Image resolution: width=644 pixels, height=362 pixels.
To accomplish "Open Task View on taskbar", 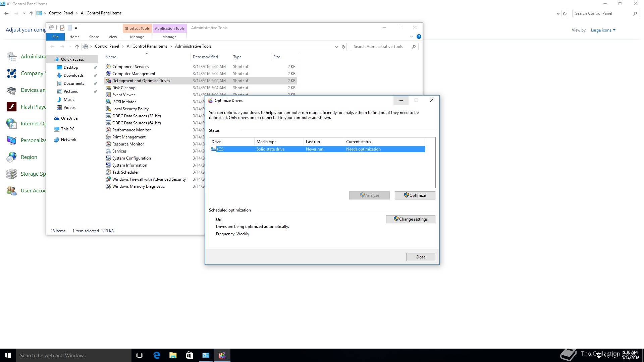I will pos(140,355).
